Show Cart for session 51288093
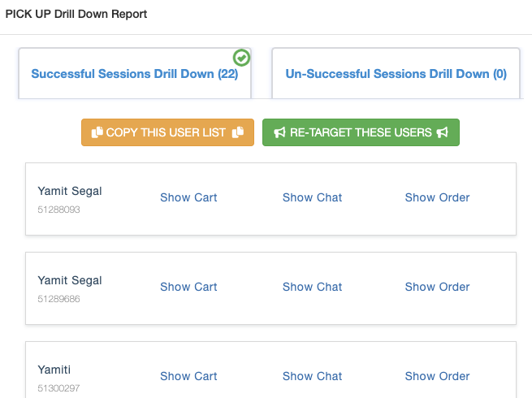 point(188,197)
